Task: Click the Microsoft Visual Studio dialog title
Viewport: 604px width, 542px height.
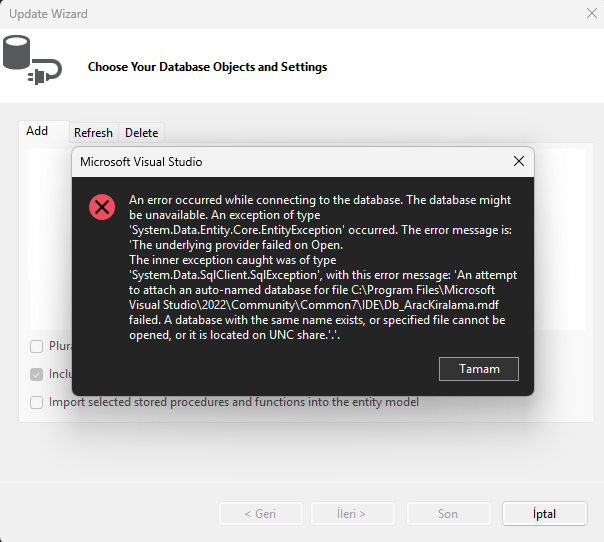Action: 141,162
